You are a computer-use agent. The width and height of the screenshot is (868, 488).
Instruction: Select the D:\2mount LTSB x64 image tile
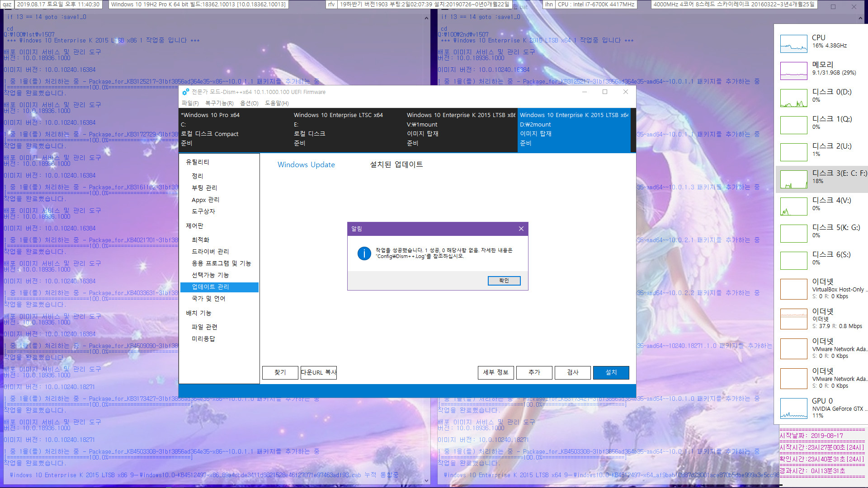[x=574, y=130]
